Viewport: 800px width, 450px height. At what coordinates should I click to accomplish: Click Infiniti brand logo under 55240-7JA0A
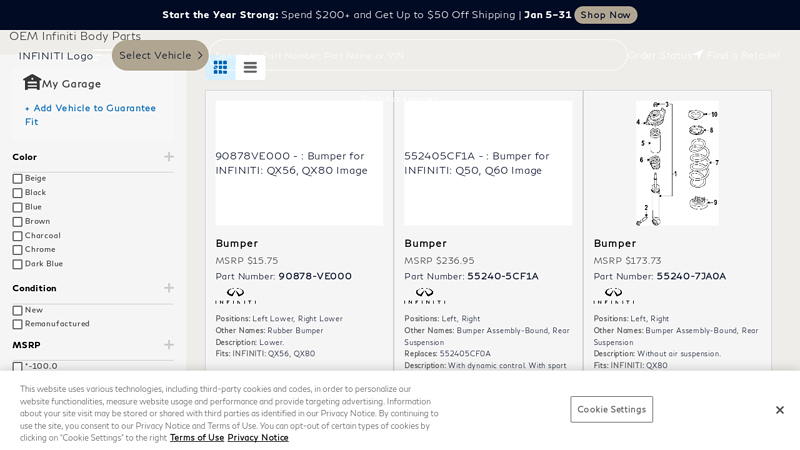[613, 296]
